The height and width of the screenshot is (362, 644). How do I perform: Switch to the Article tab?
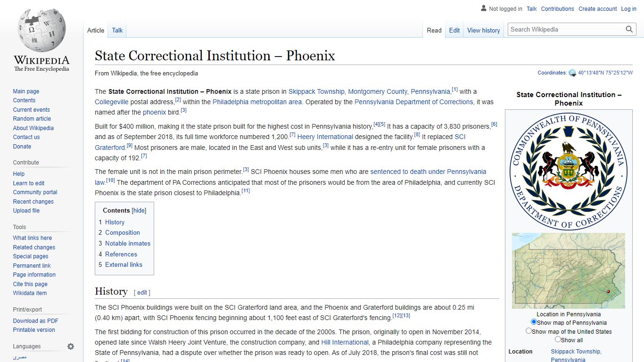click(96, 30)
